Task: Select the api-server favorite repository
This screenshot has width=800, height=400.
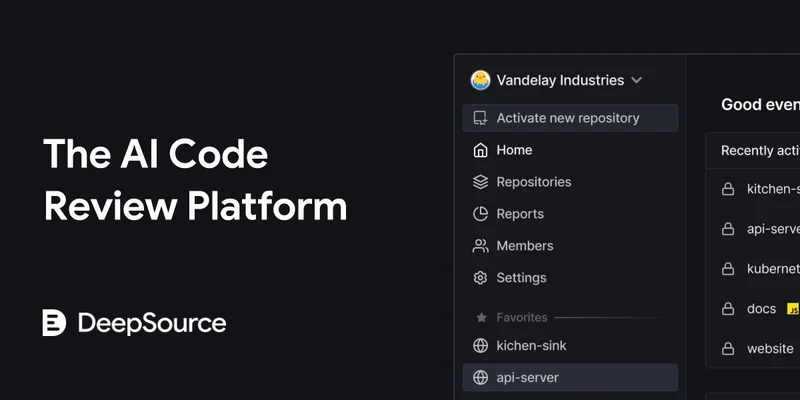Action: pos(527,378)
